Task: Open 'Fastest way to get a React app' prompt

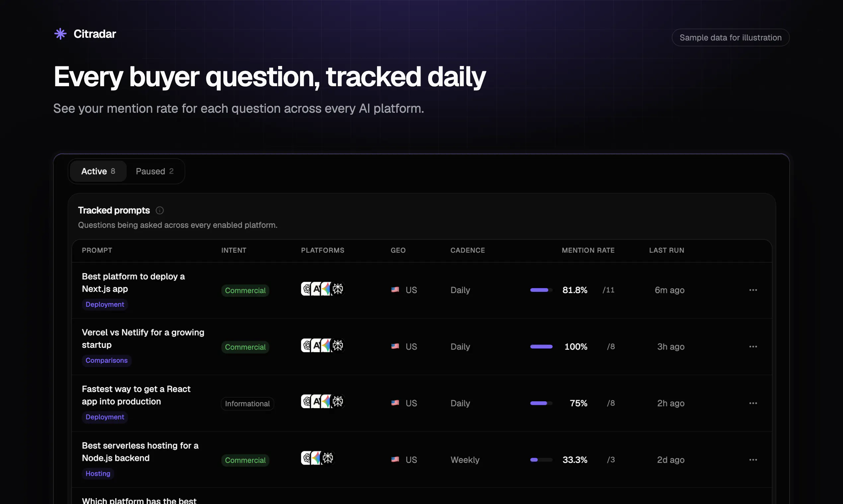Action: tap(136, 395)
